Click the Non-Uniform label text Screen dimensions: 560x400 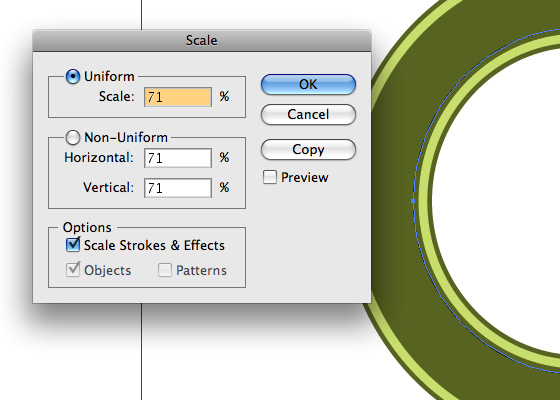click(x=126, y=138)
